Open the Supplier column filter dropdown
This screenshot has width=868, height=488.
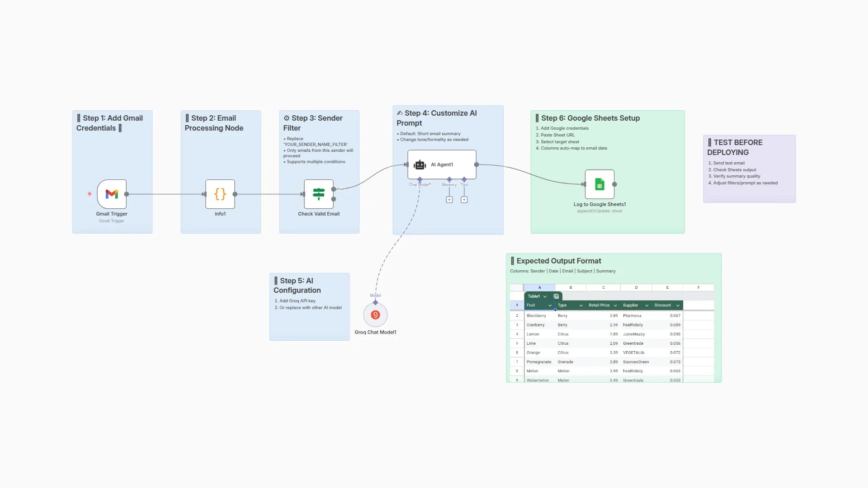click(x=646, y=305)
